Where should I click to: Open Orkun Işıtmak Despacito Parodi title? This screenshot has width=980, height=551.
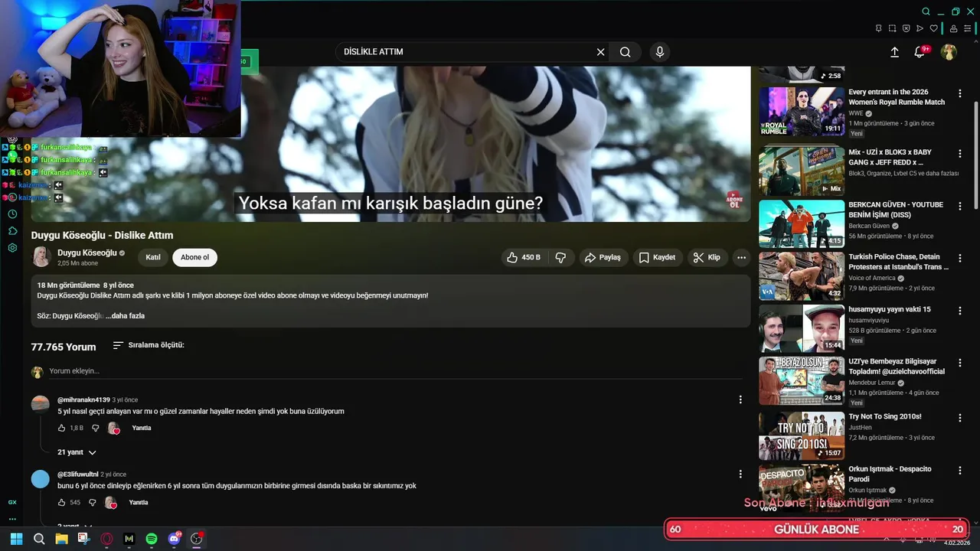click(890, 474)
